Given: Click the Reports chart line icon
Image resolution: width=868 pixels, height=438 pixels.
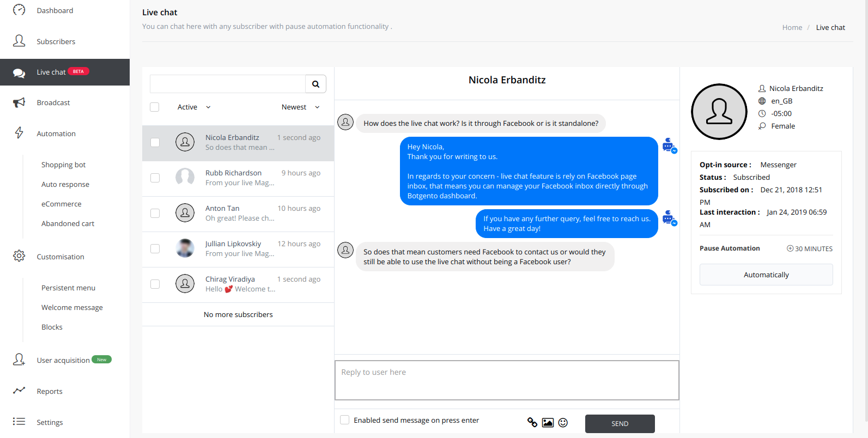Looking at the screenshot, I should pos(19,390).
